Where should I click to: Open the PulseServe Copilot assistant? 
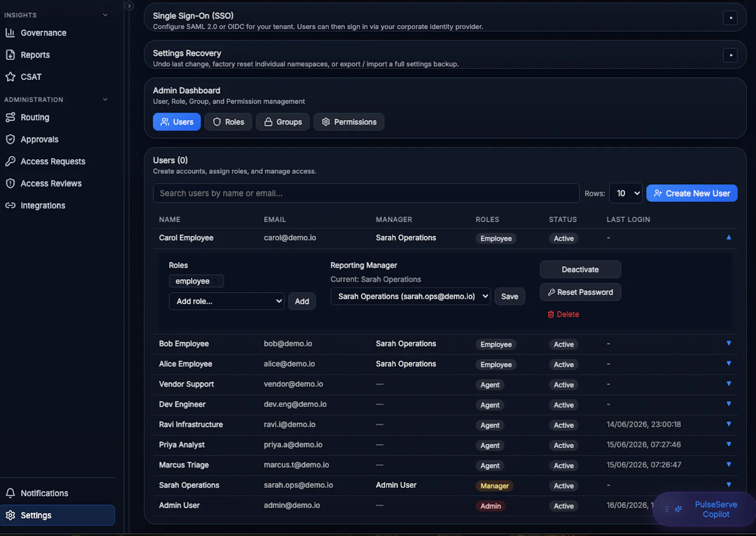pyautogui.click(x=704, y=509)
